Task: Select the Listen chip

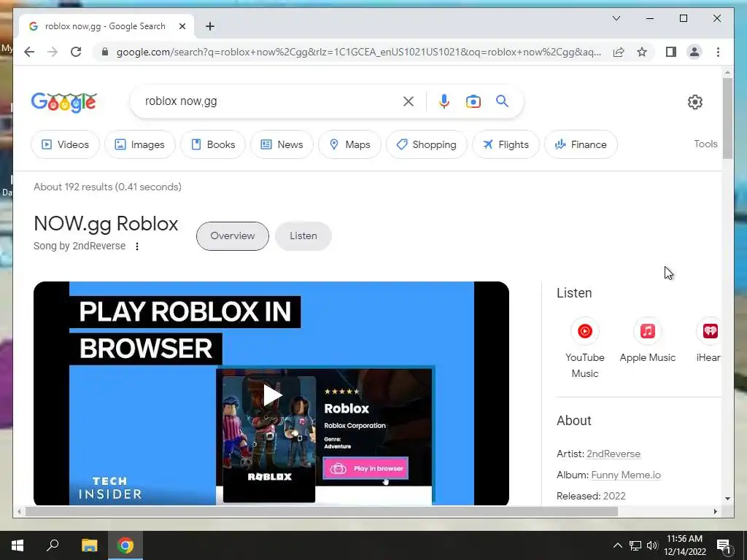Action: coord(303,236)
